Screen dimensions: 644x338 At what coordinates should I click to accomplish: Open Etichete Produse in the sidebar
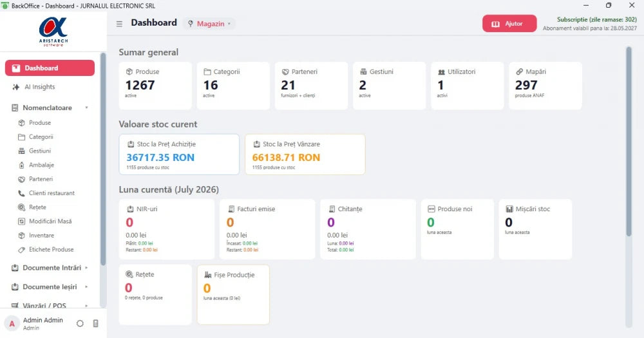[x=52, y=249]
